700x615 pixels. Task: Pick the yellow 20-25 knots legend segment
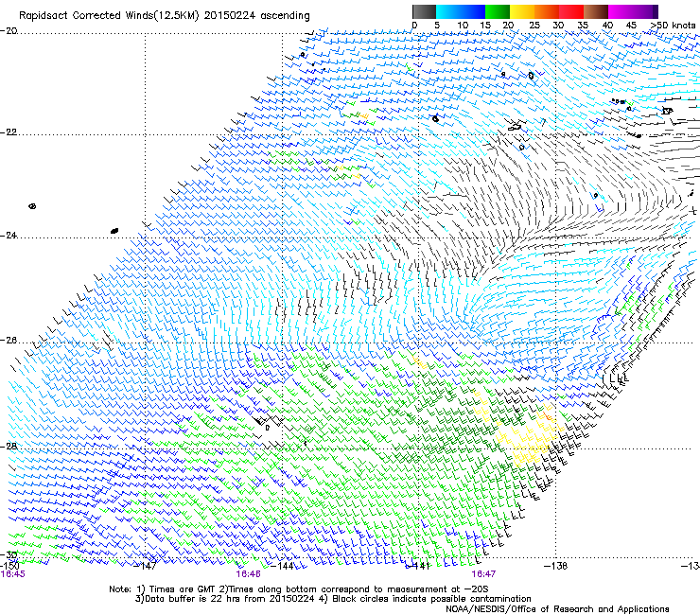click(522, 11)
